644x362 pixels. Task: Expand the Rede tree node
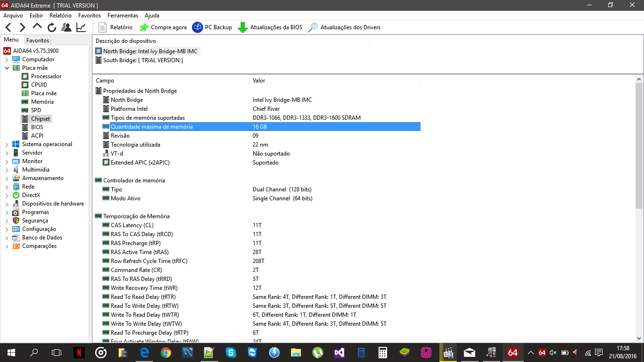(7, 187)
